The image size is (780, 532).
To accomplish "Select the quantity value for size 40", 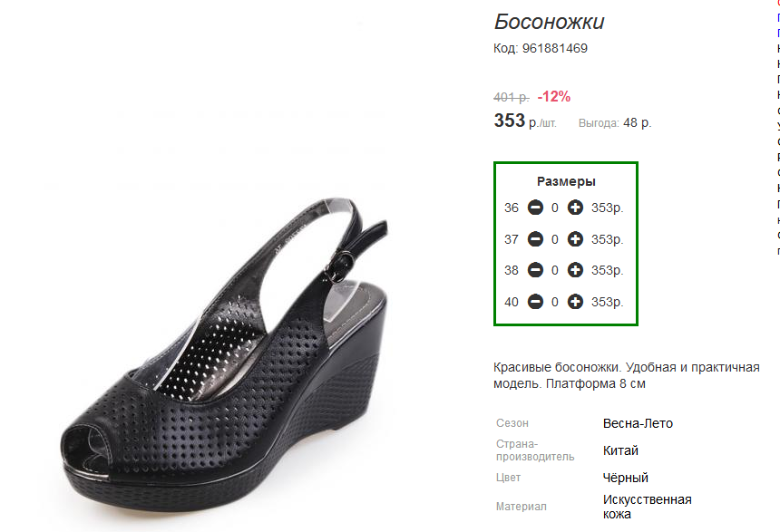I will [x=555, y=302].
